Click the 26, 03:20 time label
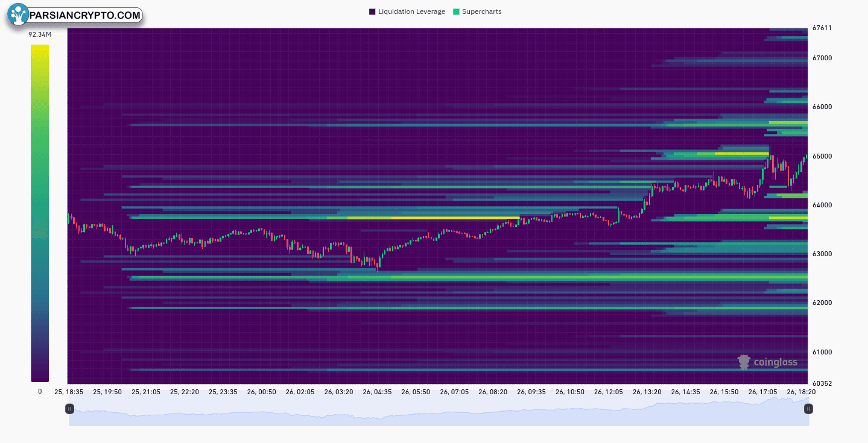The width and height of the screenshot is (868, 443). 339,392
